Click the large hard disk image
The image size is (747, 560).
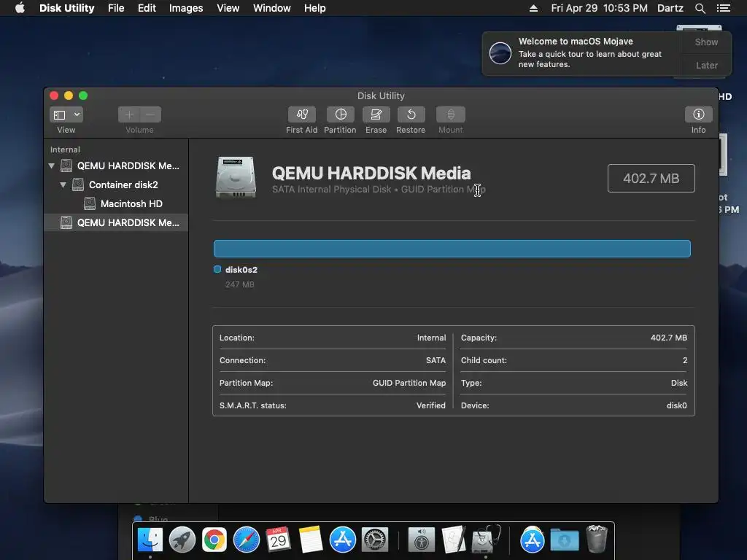click(236, 177)
